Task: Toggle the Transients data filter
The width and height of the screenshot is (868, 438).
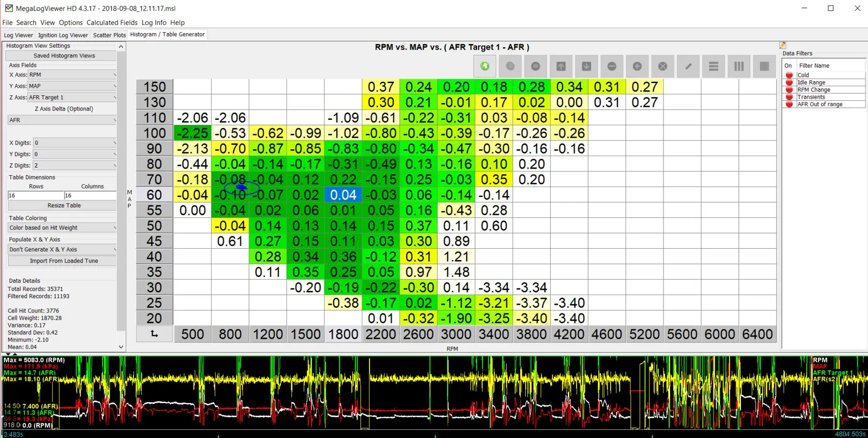Action: coord(789,97)
